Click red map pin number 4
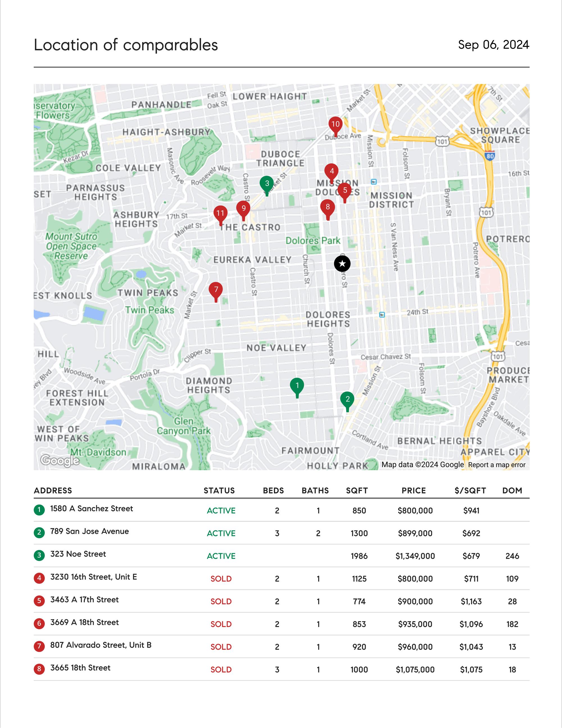This screenshot has width=562, height=728. (332, 171)
